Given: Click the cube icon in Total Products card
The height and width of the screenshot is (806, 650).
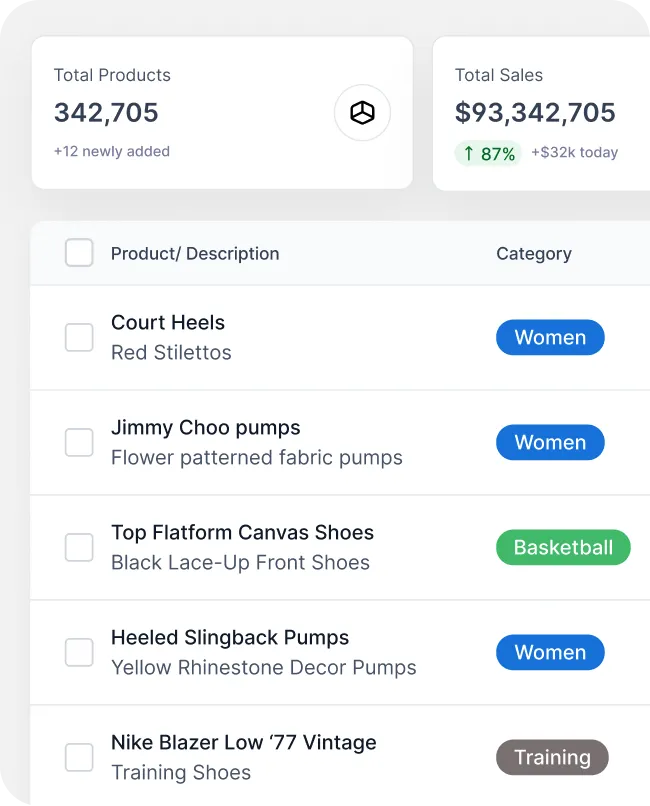Looking at the screenshot, I should (362, 113).
